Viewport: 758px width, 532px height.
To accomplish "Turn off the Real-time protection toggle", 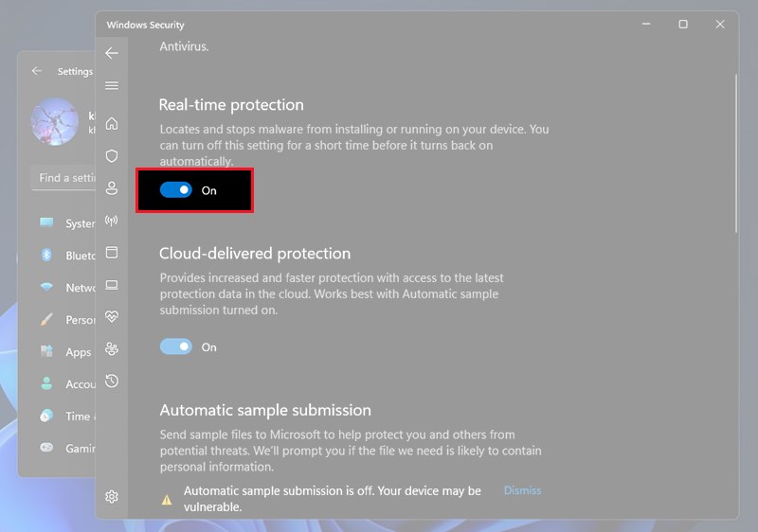I will [176, 190].
